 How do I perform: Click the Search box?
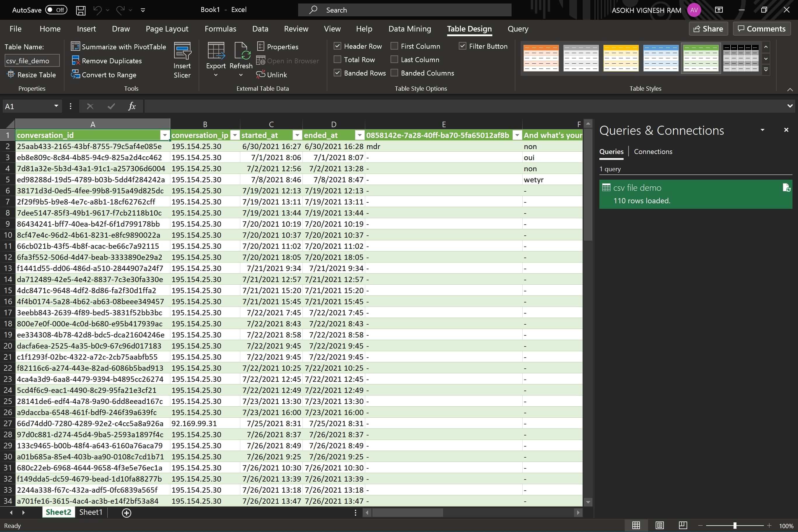[405, 10]
